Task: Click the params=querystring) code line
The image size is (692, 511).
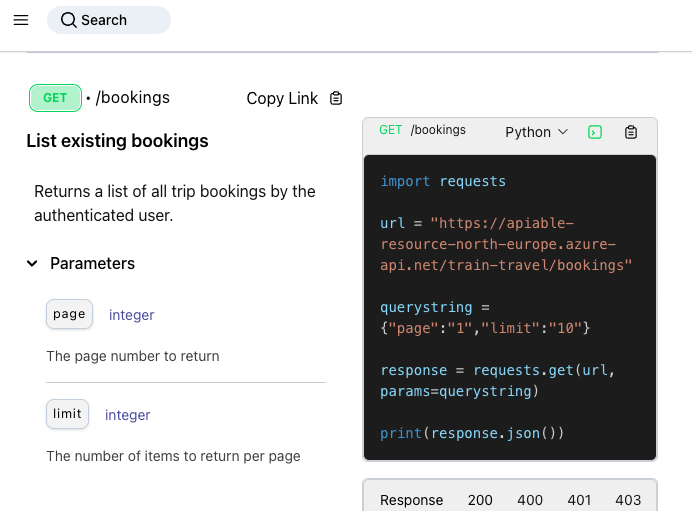Action: (459, 391)
